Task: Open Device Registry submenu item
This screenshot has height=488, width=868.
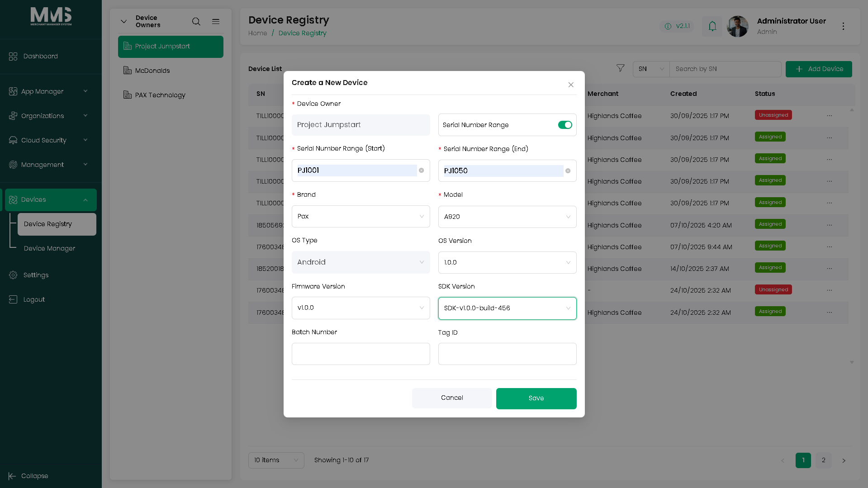Action: click(x=57, y=224)
